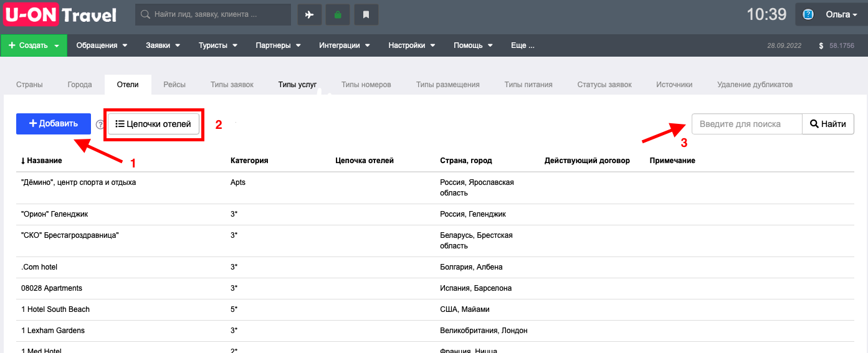
Task: Open hotel "Дёмино", центр спорта и отдыха
Action: pyautogui.click(x=79, y=182)
